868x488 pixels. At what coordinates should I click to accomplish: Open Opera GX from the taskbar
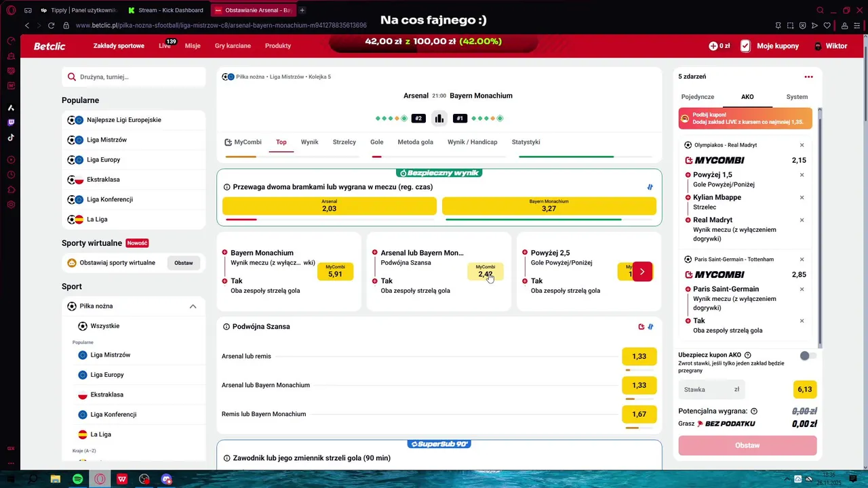(100, 479)
